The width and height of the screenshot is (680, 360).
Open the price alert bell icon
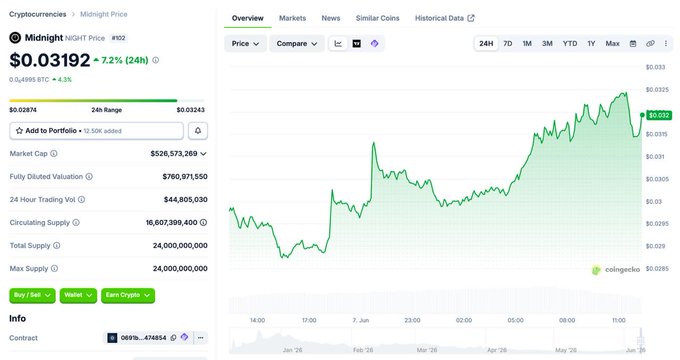click(x=198, y=131)
